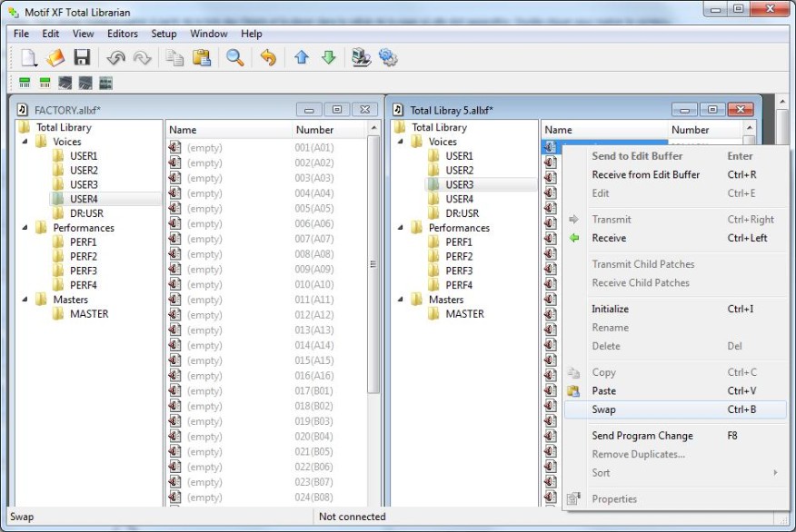The height and width of the screenshot is (532, 796).
Task: Collapse Masters in the Total Libray 5 tree
Action: [401, 300]
